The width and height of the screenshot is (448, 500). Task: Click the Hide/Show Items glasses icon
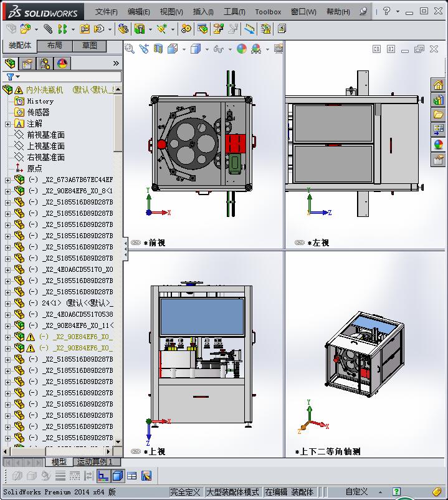[219, 49]
